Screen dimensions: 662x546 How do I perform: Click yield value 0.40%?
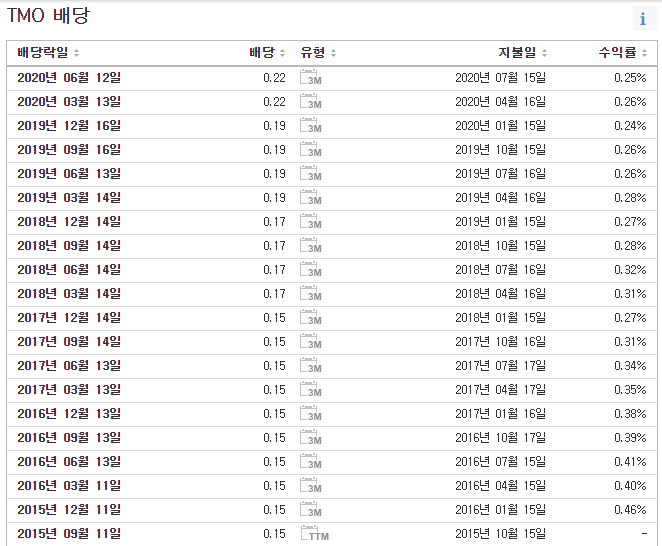click(630, 487)
